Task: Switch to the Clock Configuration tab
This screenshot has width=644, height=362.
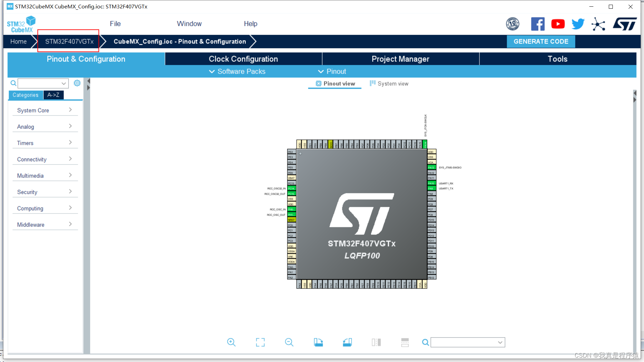Action: [243, 59]
